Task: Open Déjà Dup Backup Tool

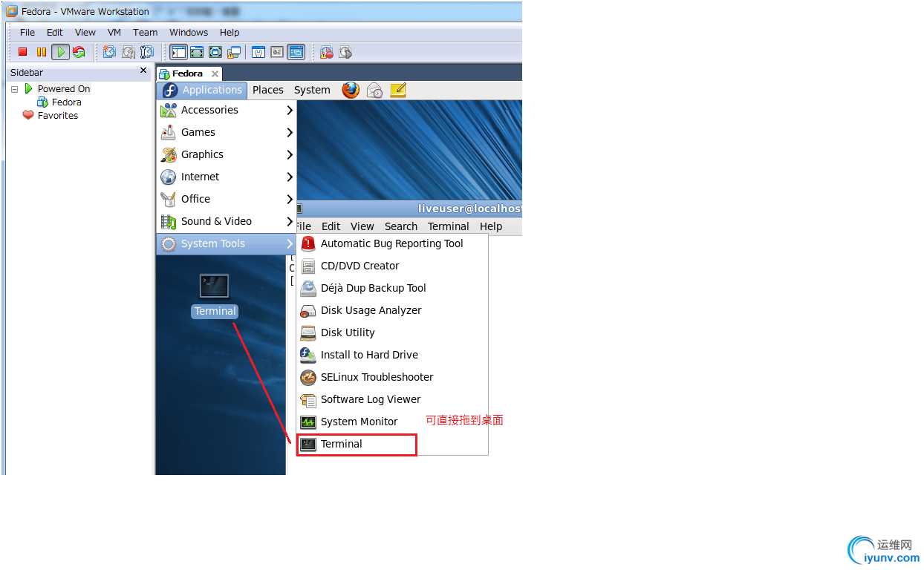Action: (392, 288)
